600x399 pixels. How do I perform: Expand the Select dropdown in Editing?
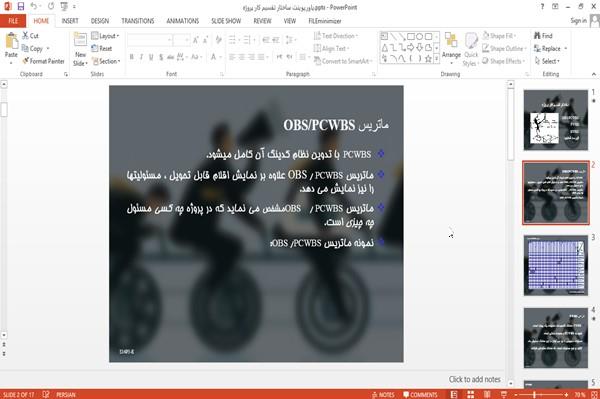(547, 61)
